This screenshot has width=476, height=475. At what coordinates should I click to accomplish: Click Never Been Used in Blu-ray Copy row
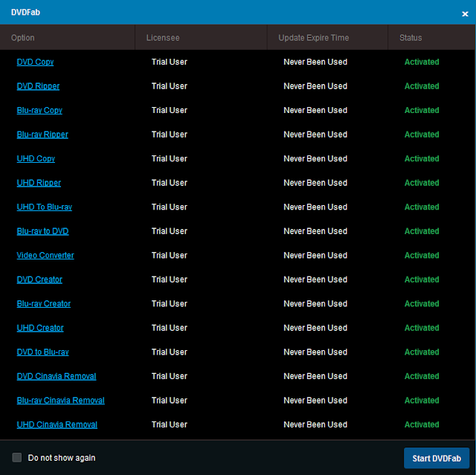(x=315, y=111)
